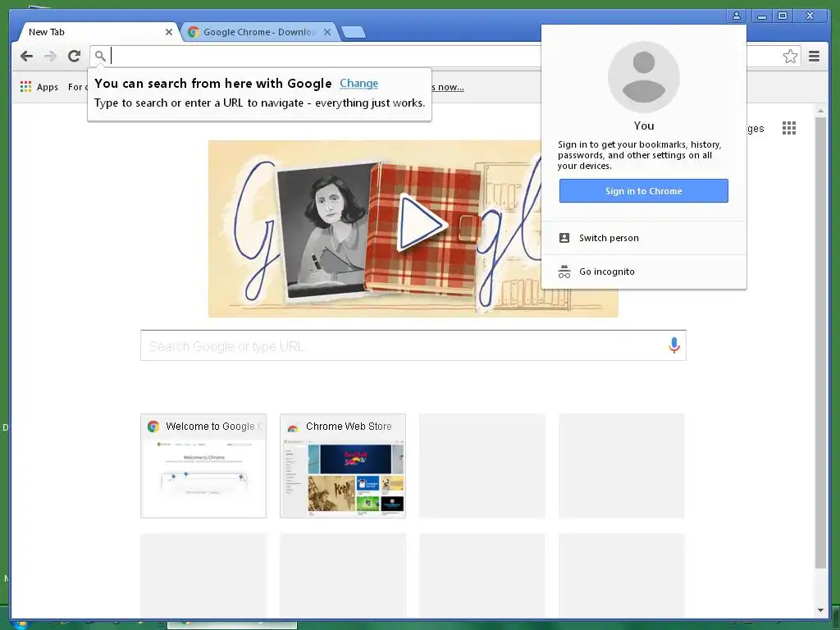Screen dimensions: 840x630
Task: Click the scrollbar down arrow
Action: (820, 609)
